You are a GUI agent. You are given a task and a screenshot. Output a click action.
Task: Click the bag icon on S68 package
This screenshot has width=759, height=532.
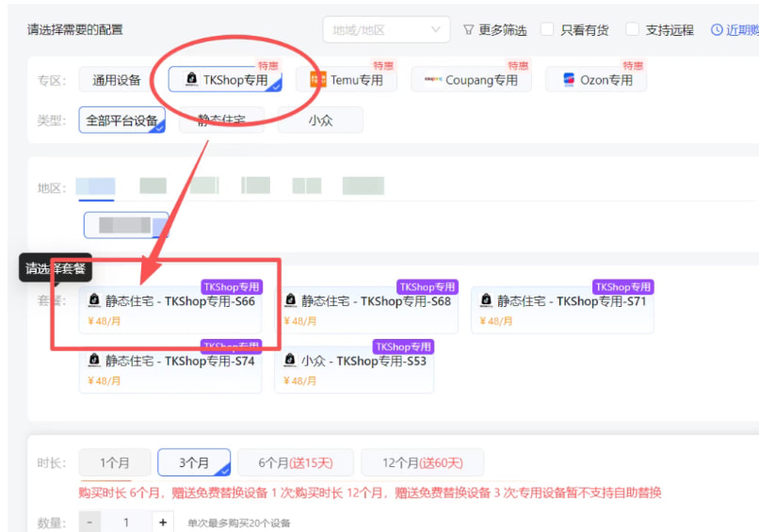coord(290,300)
